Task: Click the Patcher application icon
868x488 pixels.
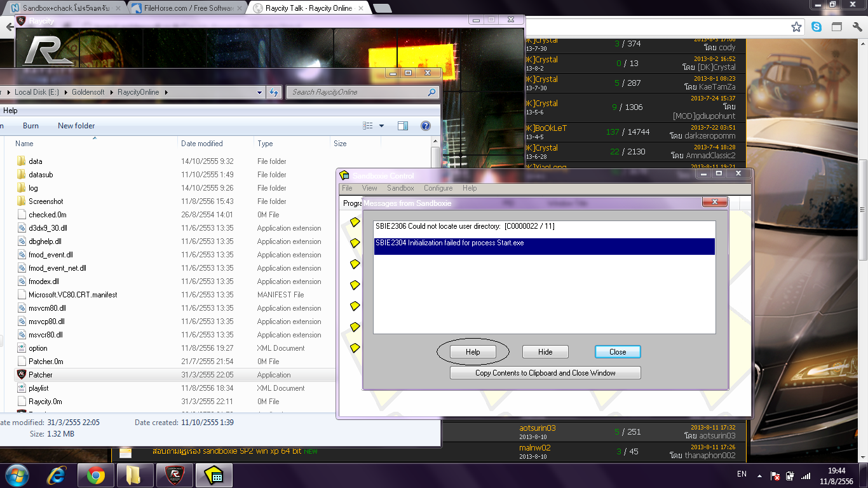Action: pos(21,375)
